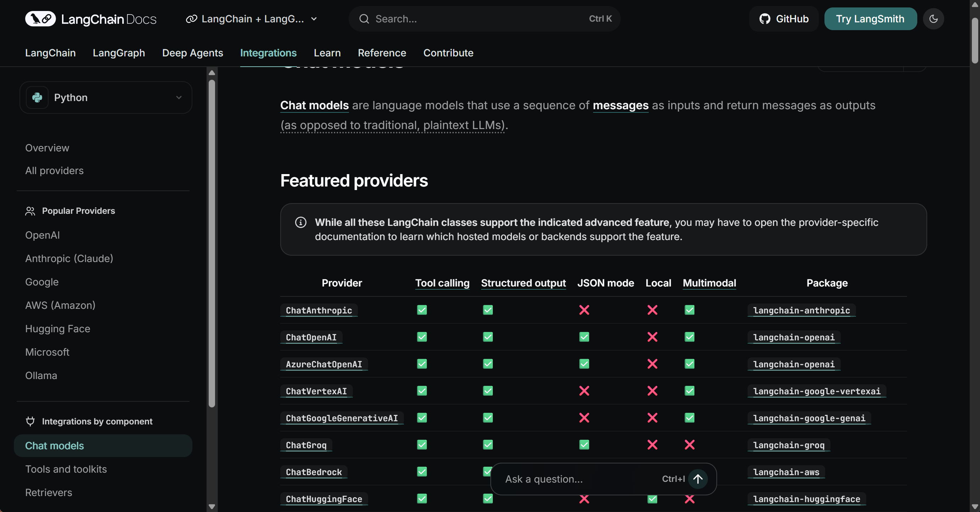The width and height of the screenshot is (980, 512).
Task: Click the Popular Providers people icon
Action: (30, 211)
